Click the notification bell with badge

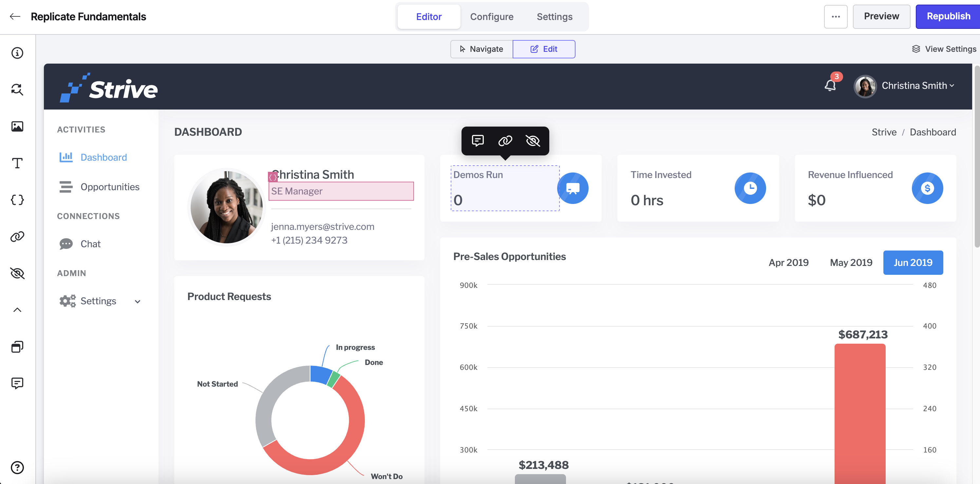831,85
